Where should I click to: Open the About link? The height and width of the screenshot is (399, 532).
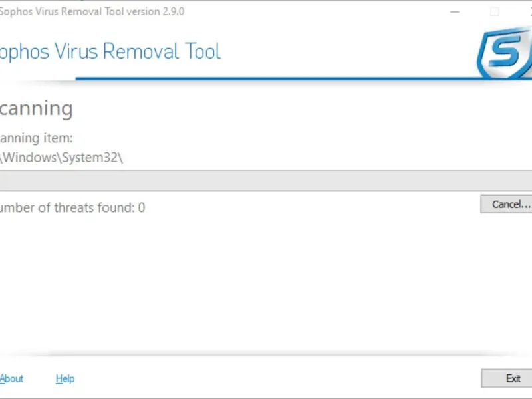[x=11, y=378]
